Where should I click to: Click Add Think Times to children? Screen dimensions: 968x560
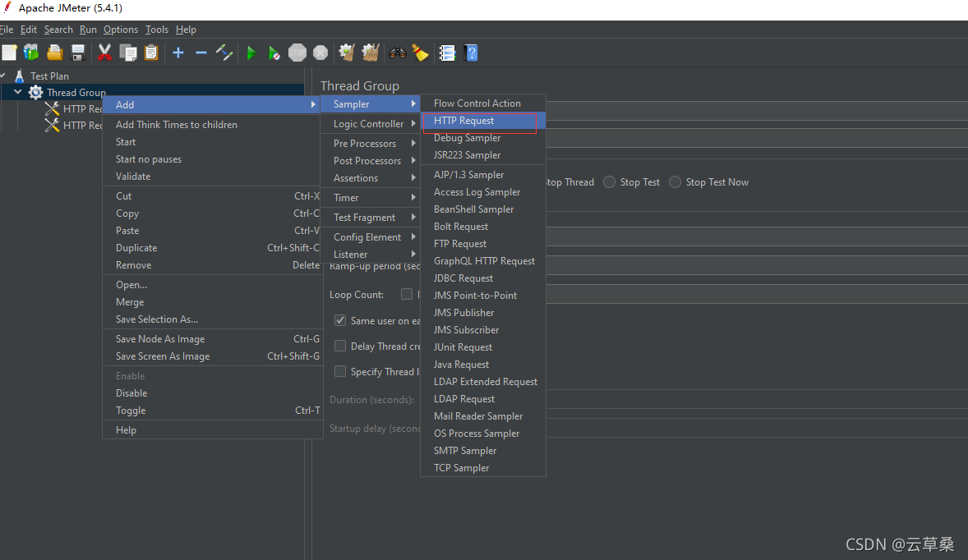click(x=212, y=125)
